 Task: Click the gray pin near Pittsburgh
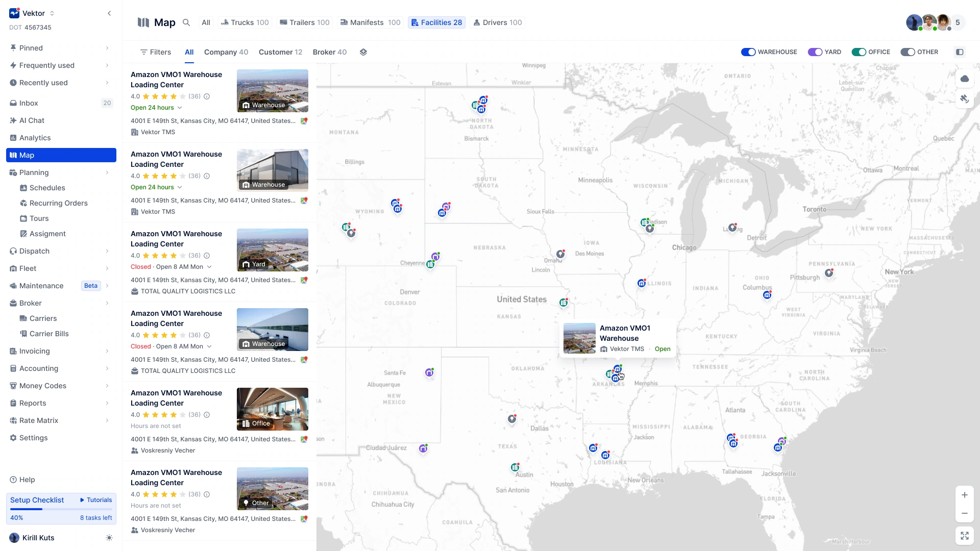[x=829, y=273]
